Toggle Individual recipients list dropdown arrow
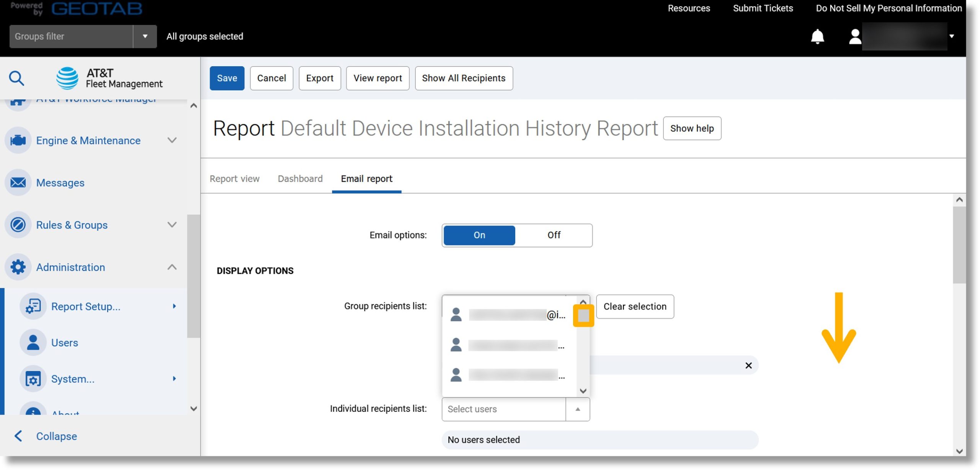 [x=578, y=409]
